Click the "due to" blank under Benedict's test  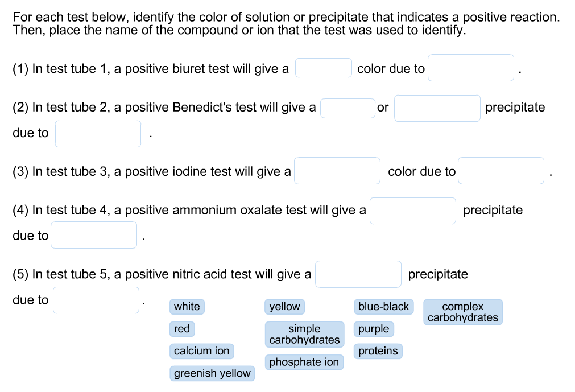click(x=98, y=133)
